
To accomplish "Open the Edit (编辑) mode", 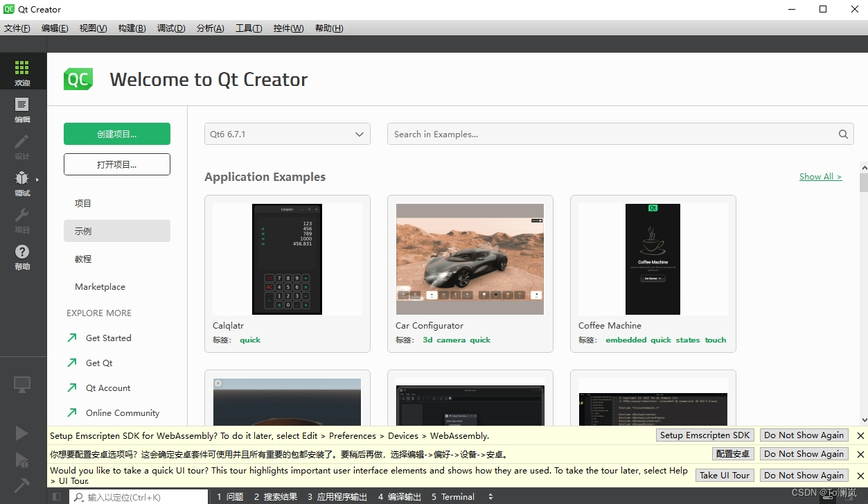I will (23, 110).
